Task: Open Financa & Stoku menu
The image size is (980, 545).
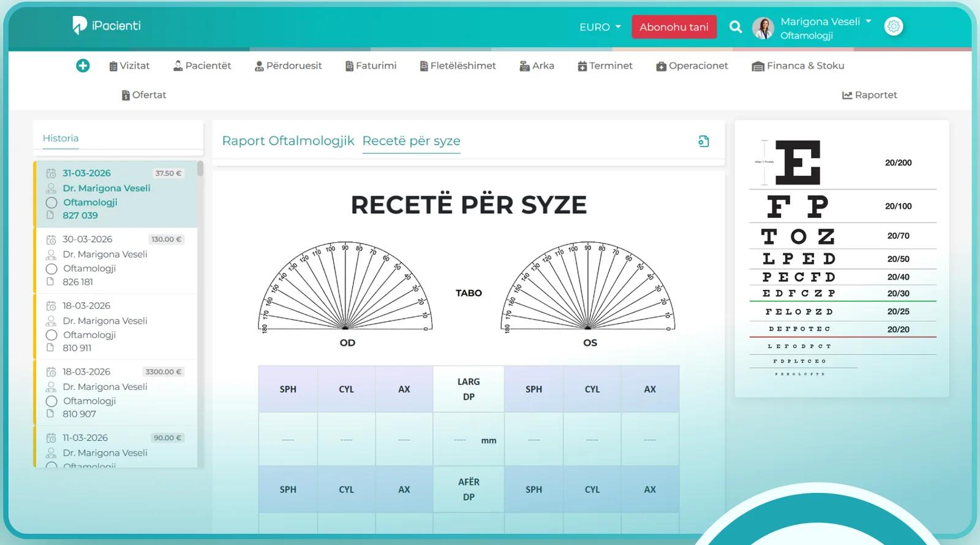Action: tap(798, 66)
